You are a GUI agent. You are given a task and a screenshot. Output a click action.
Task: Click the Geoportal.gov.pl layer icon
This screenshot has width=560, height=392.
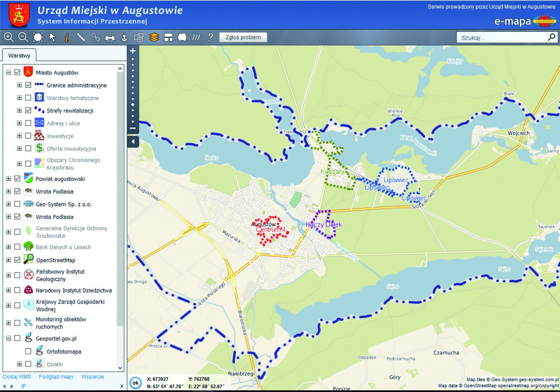tap(28, 338)
